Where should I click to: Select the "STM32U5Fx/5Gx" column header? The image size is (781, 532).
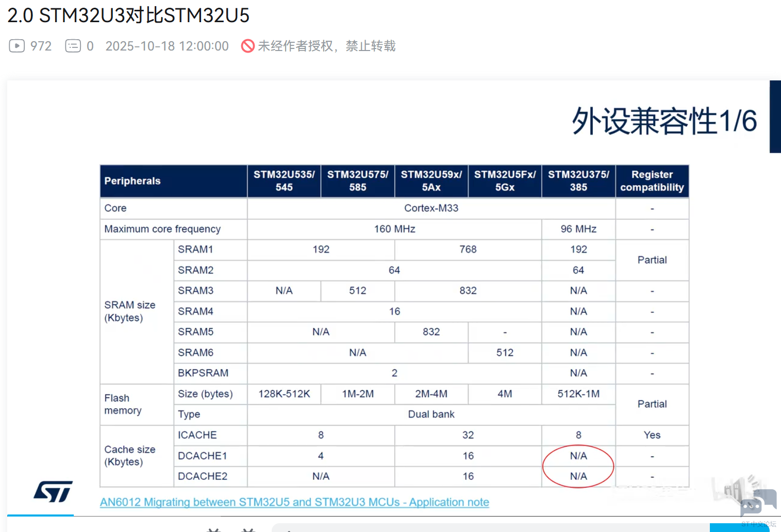point(505,181)
